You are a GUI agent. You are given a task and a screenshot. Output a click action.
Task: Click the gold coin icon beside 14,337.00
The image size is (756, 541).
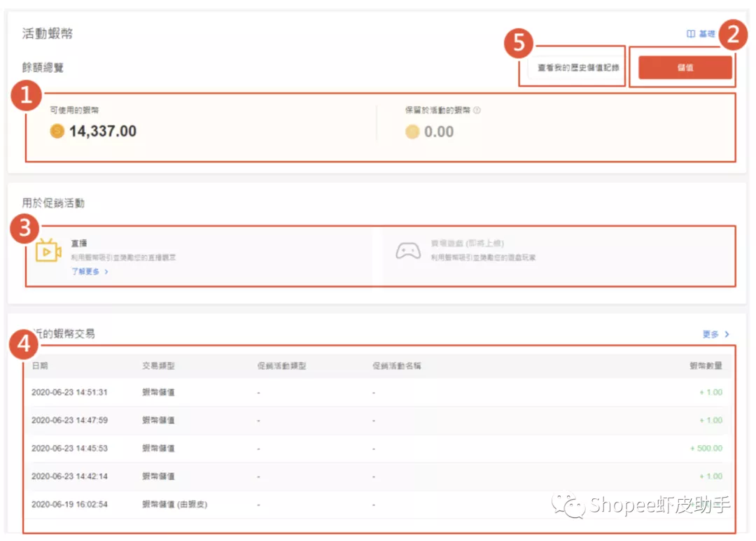(57, 131)
